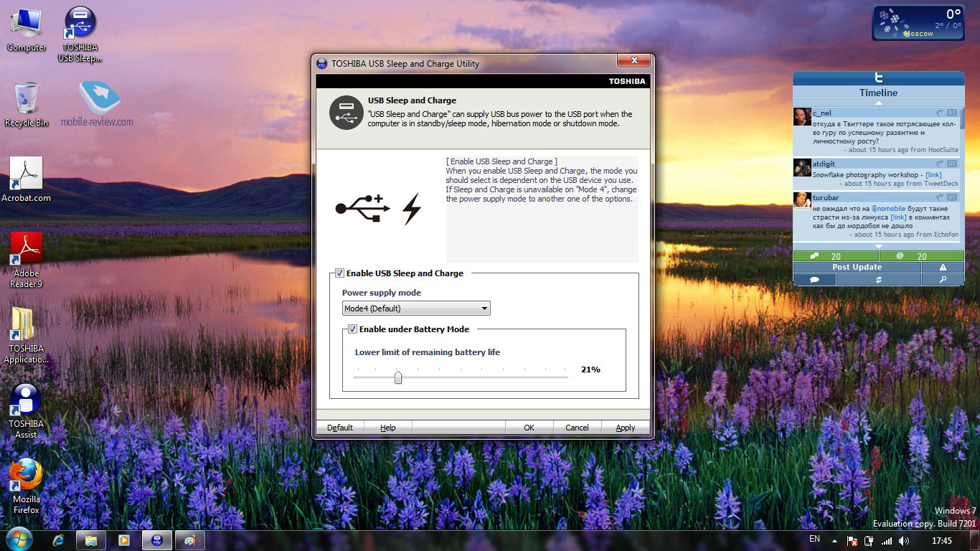Close the TOSHIBA USB Sleep and Charge window

pos(634,61)
